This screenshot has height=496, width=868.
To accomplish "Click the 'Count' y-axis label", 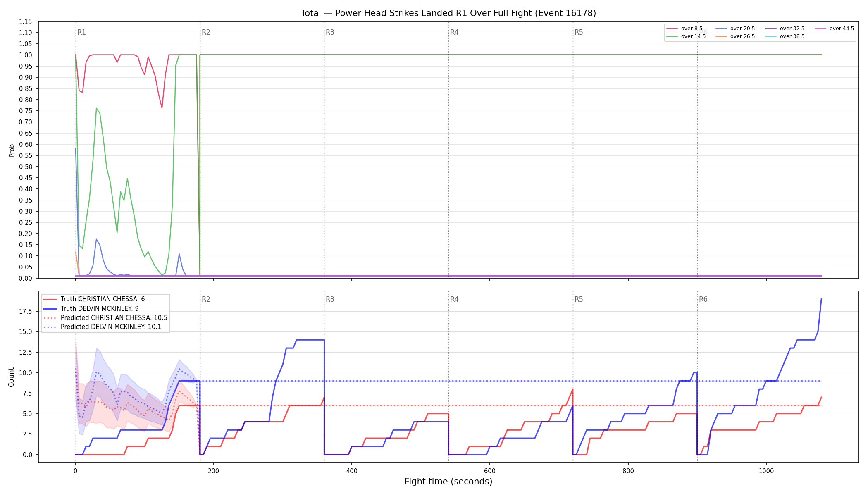I will (11, 377).
